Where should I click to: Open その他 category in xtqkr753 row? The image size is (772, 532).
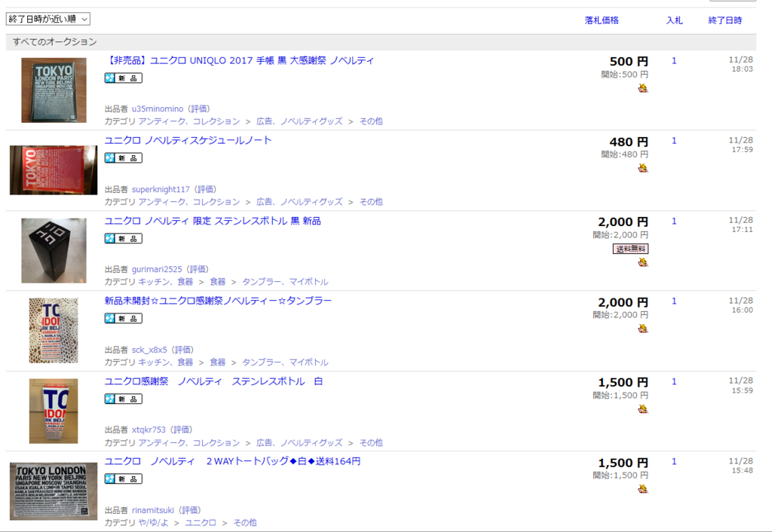pyautogui.click(x=371, y=442)
